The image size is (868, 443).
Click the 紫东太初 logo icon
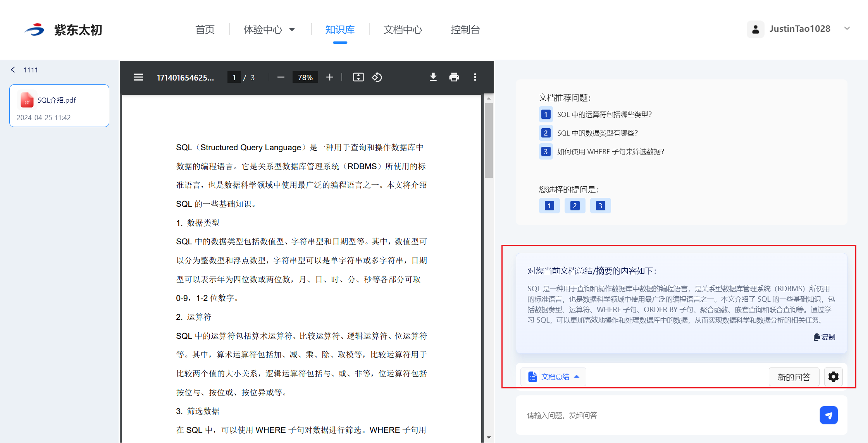point(34,29)
